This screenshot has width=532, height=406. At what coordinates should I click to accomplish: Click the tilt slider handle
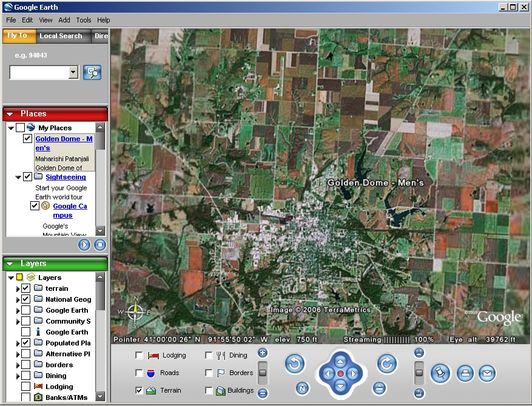[x=419, y=373]
